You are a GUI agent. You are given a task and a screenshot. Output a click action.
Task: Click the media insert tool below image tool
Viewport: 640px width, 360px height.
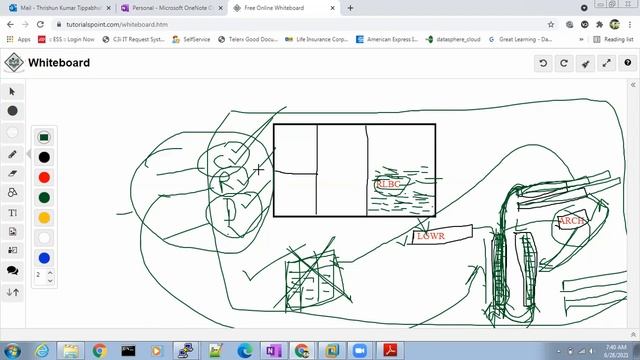point(12,250)
